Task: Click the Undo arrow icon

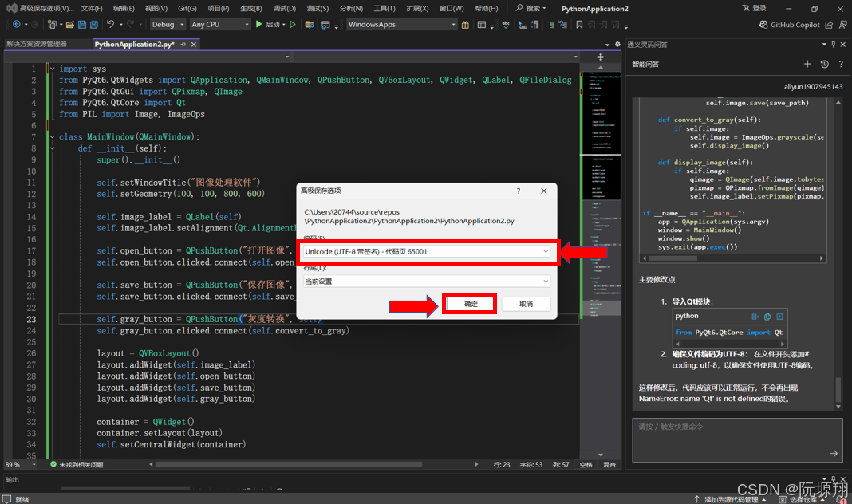Action: coord(110,25)
